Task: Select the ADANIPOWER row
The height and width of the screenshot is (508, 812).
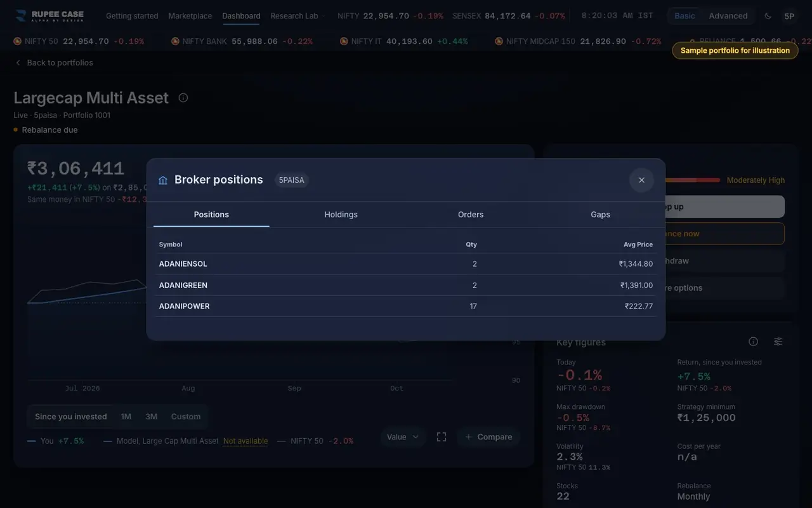Action: point(406,306)
